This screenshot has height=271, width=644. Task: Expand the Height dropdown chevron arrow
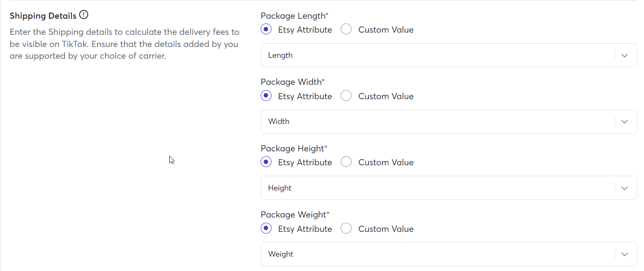625,188
